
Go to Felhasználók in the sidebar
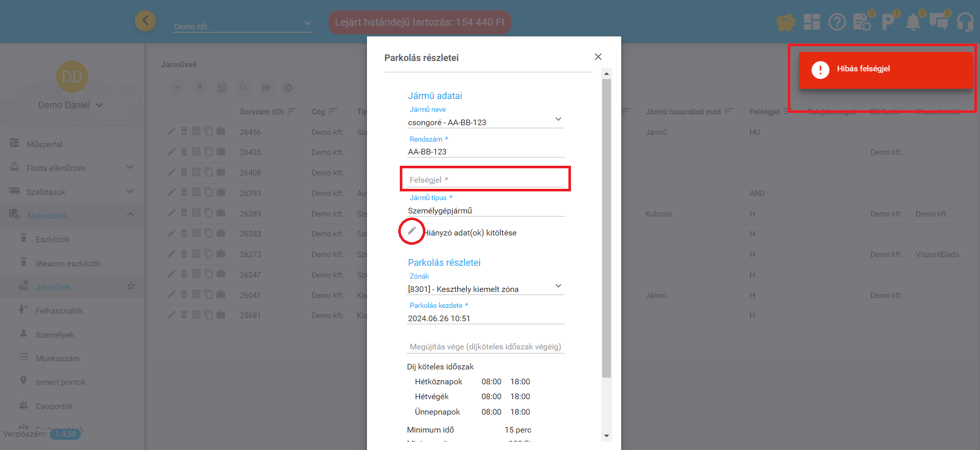59,310
